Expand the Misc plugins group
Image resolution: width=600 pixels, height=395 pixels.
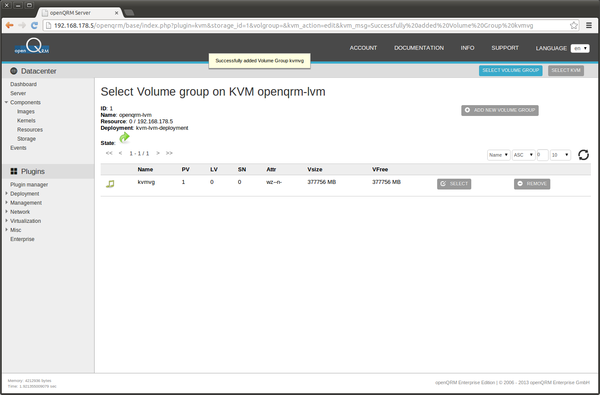7,230
